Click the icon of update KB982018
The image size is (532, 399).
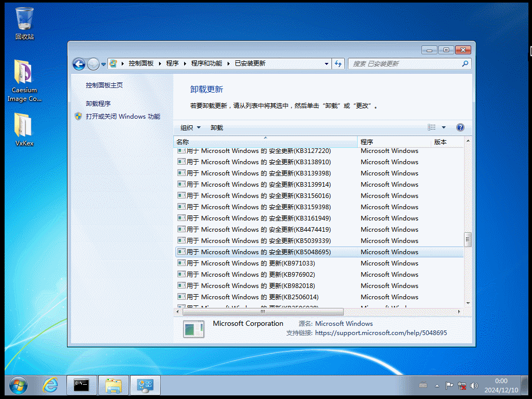tap(182, 285)
